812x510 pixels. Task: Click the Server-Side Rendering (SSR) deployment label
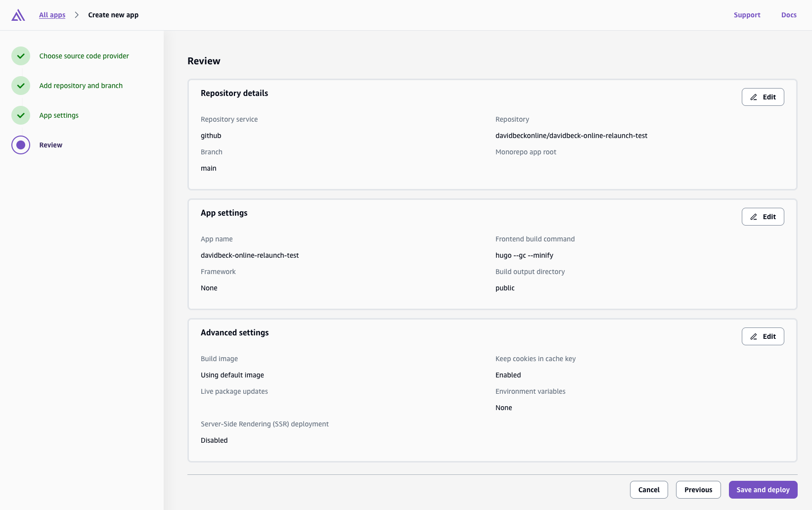coord(265,424)
